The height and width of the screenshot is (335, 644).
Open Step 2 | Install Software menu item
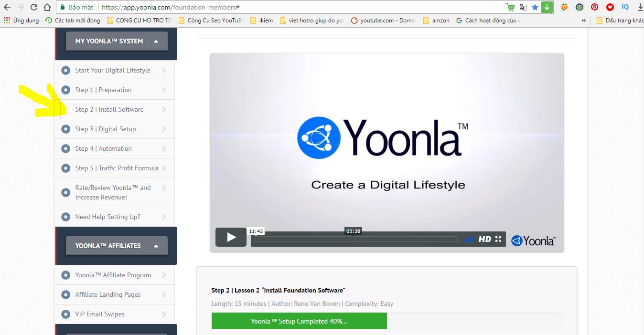pos(115,109)
